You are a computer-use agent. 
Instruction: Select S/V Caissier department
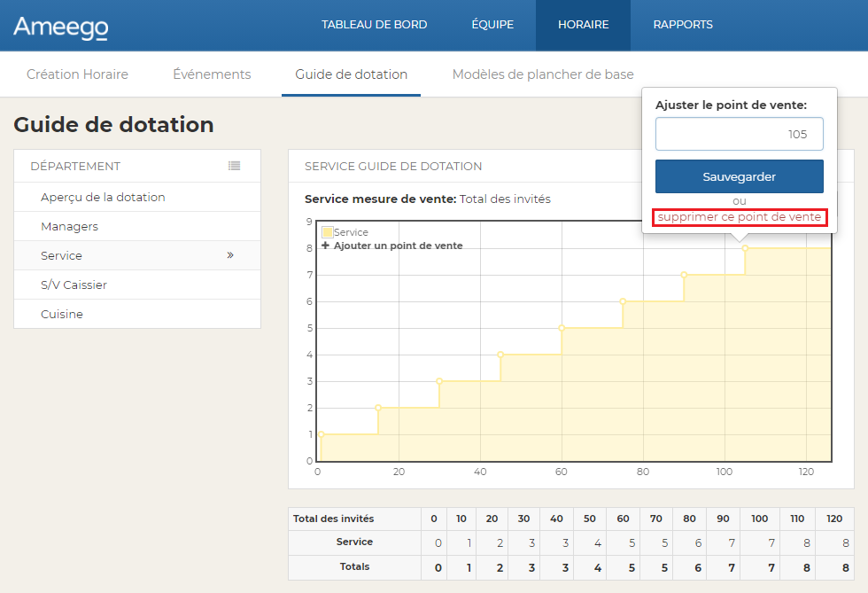(74, 285)
